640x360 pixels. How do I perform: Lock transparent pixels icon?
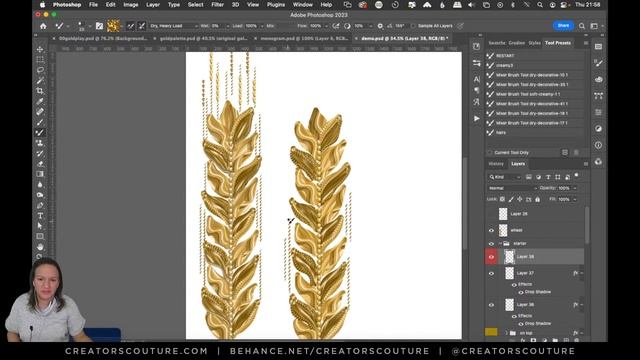502,199
